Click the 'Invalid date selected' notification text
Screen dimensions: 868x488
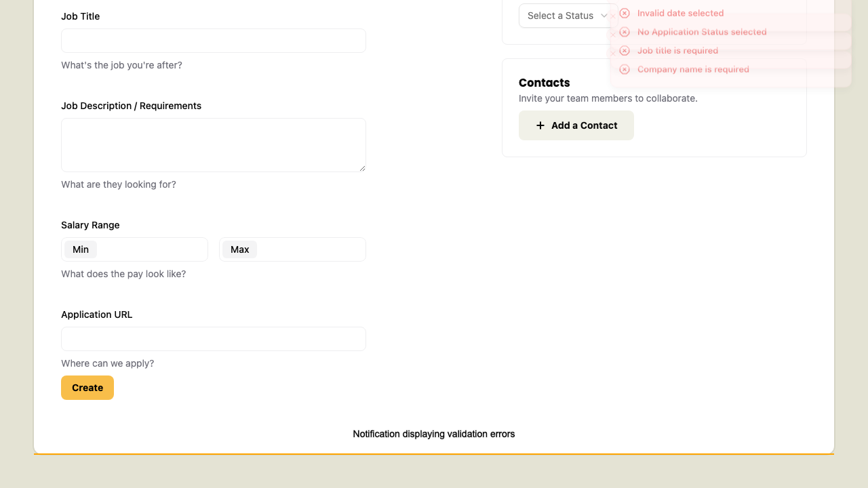pyautogui.click(x=680, y=14)
